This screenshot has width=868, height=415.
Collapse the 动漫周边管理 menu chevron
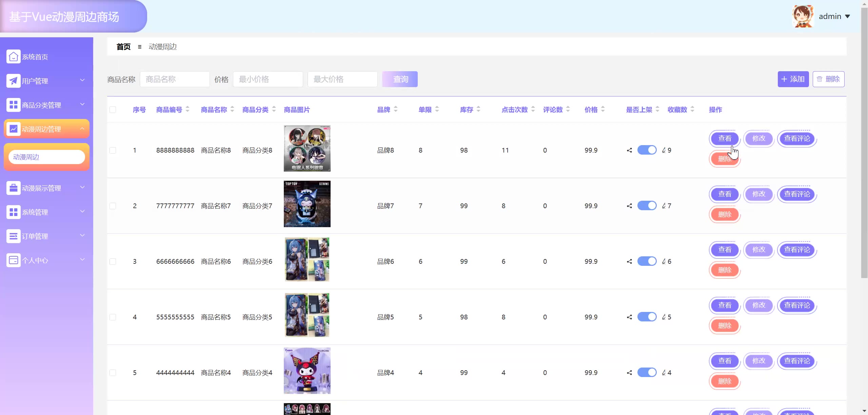[x=82, y=129]
